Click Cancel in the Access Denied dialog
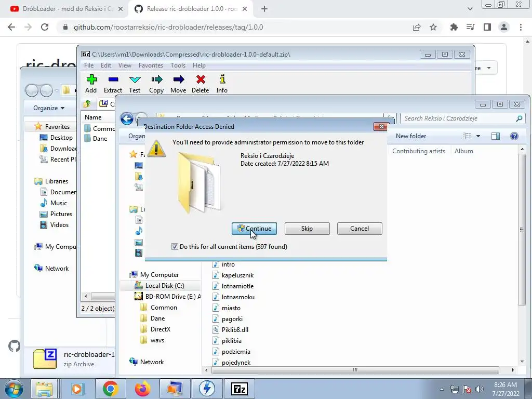Image resolution: width=532 pixels, height=399 pixels. [x=360, y=229]
